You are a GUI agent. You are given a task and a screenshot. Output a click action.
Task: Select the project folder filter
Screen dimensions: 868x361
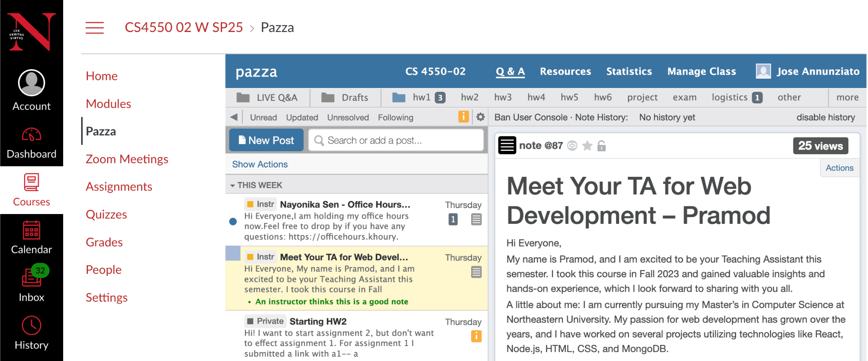(642, 97)
